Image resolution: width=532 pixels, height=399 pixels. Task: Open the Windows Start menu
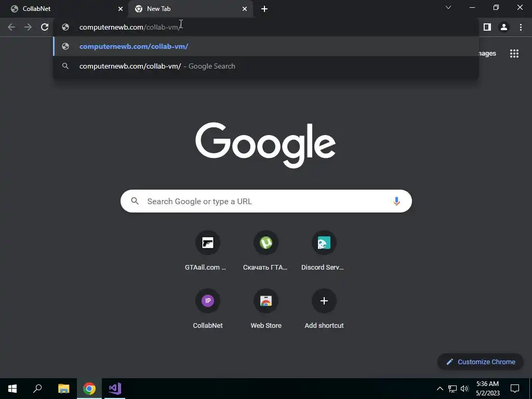click(12, 389)
